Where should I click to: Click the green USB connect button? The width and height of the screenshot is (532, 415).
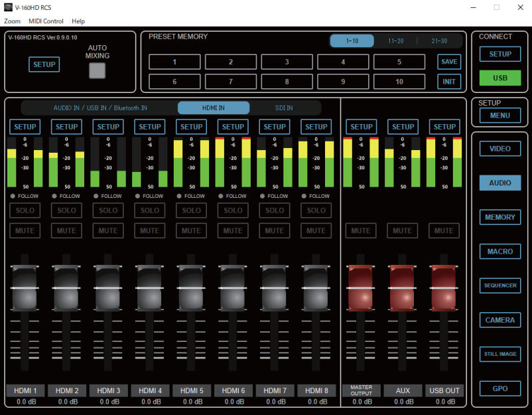[x=500, y=78]
